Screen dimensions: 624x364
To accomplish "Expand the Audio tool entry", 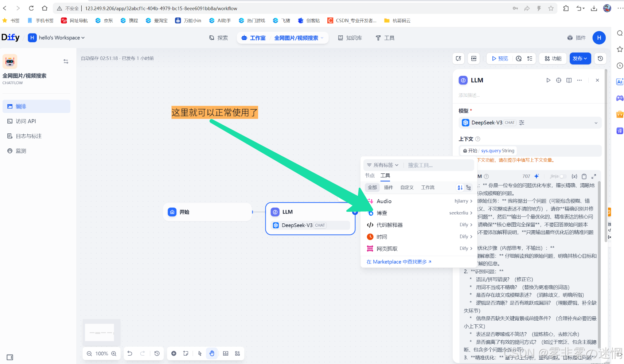I will (419, 201).
